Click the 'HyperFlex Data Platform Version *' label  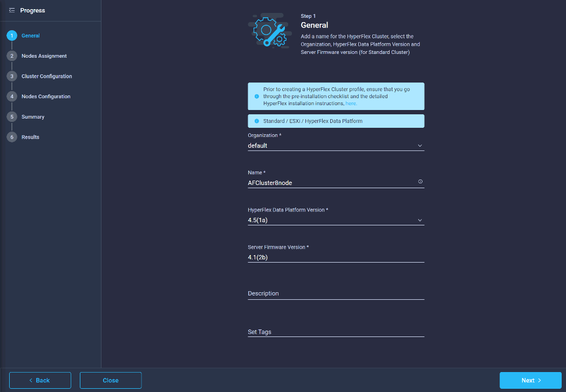click(288, 210)
